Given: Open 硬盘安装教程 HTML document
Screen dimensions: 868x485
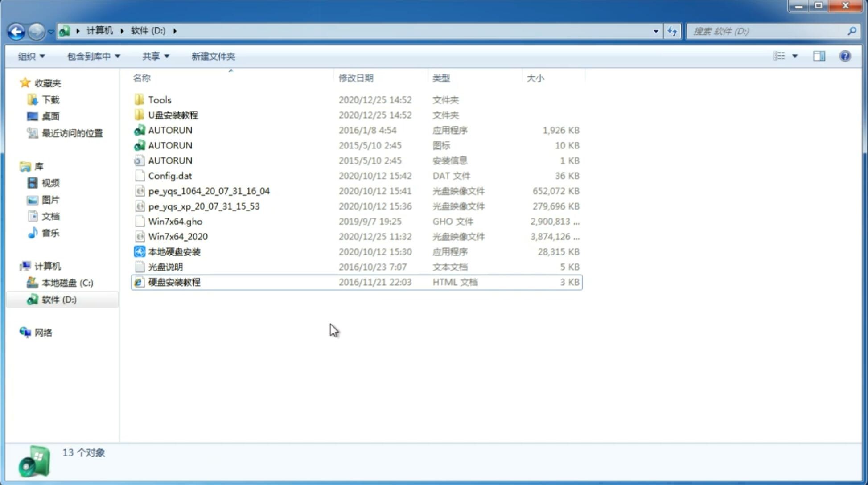Looking at the screenshot, I should 174,282.
